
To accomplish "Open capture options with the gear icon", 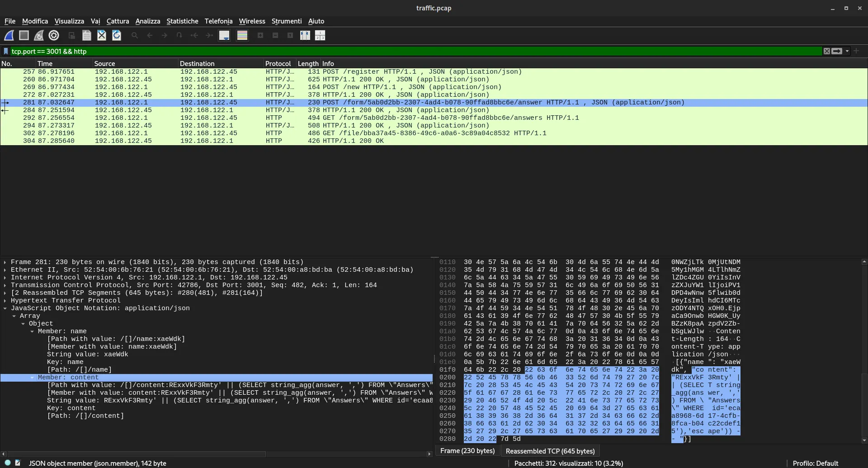I will coord(54,35).
